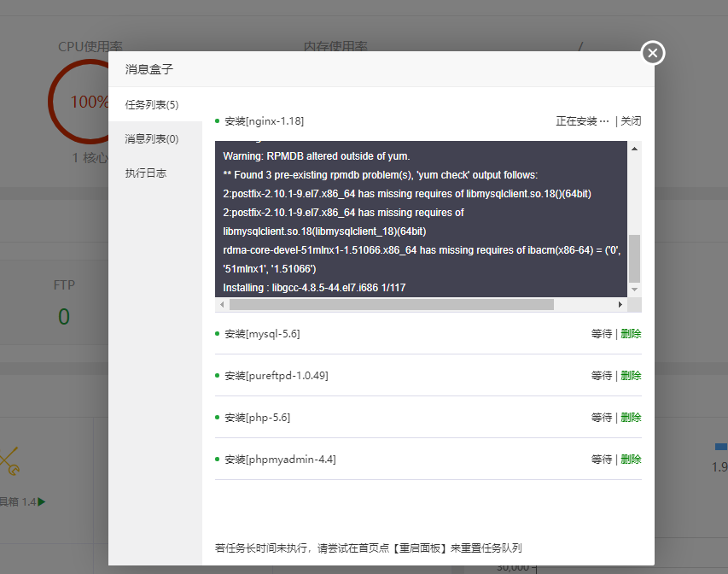Click the log vertical scrollbar up arrow
The height and width of the screenshot is (574, 728).
point(634,149)
